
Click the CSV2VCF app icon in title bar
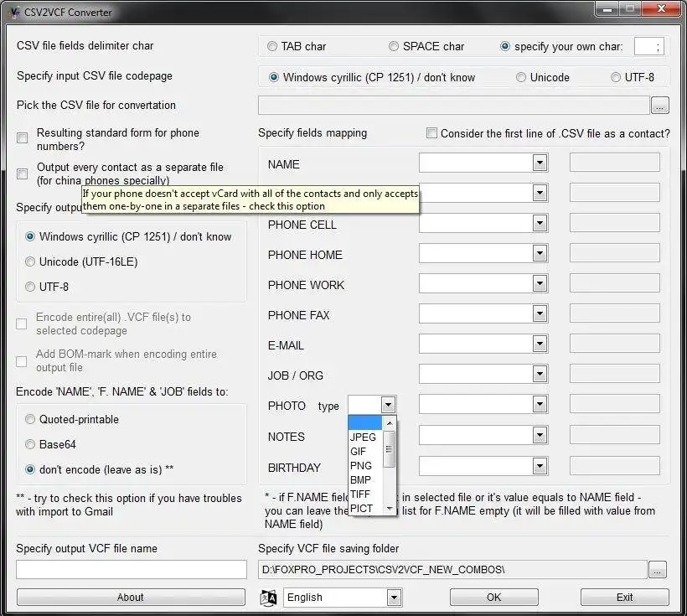point(14,12)
